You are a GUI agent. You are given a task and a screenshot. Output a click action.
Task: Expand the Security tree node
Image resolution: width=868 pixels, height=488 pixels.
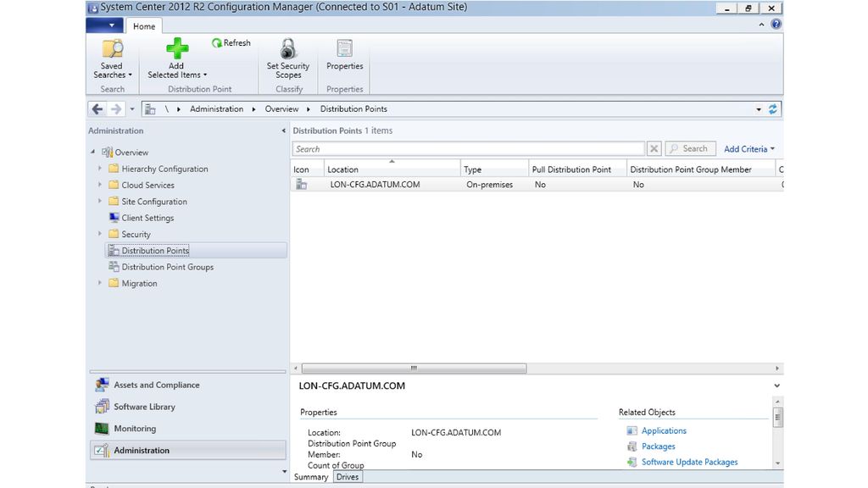(100, 234)
